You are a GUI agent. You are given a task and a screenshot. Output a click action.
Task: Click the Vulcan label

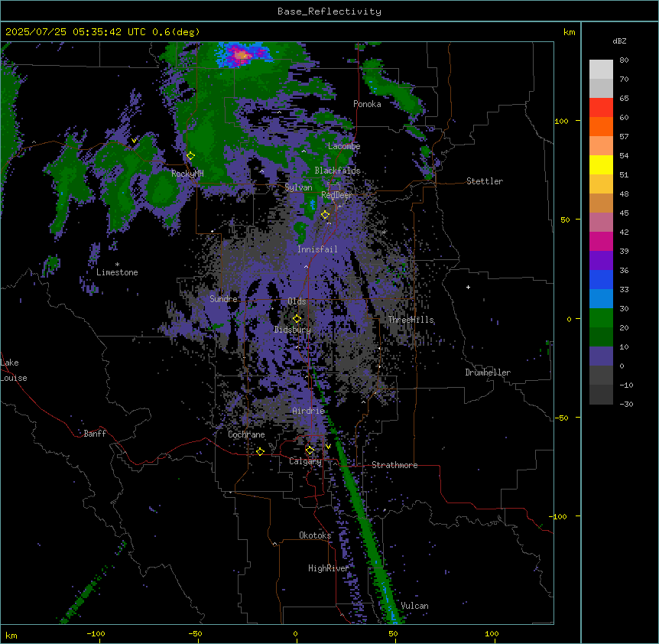pos(415,606)
